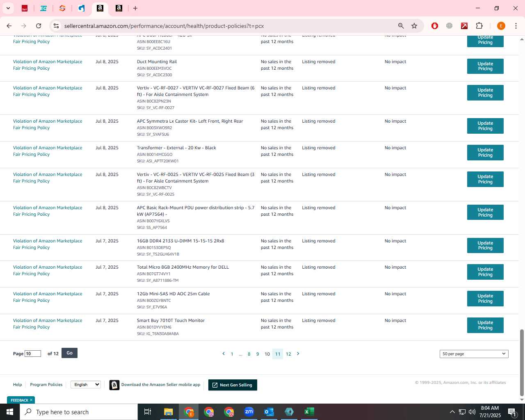Open the Extensions puzzle icon

(x=479, y=26)
